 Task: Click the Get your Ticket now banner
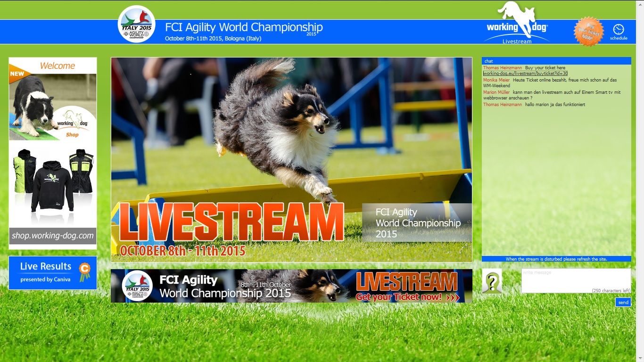tap(291, 286)
